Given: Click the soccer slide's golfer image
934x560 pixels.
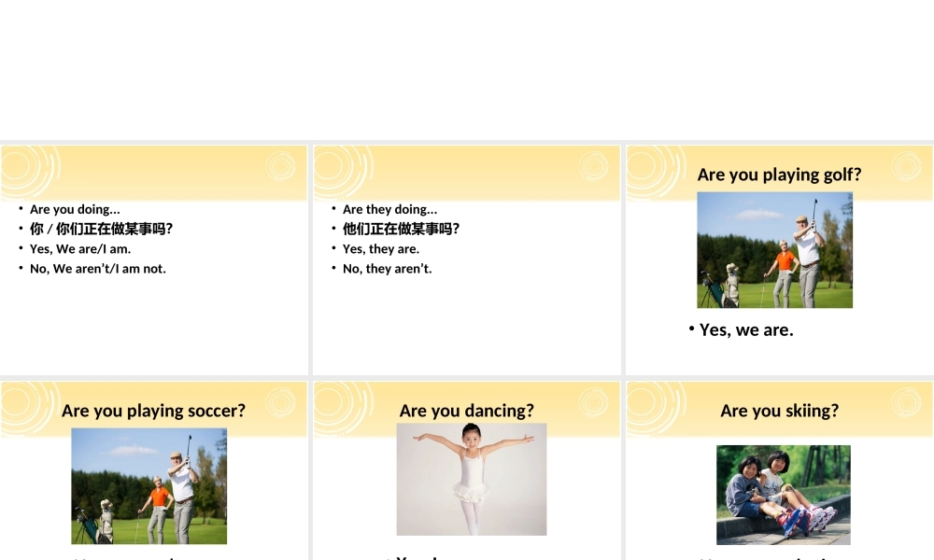Looking at the screenshot, I should [149, 485].
